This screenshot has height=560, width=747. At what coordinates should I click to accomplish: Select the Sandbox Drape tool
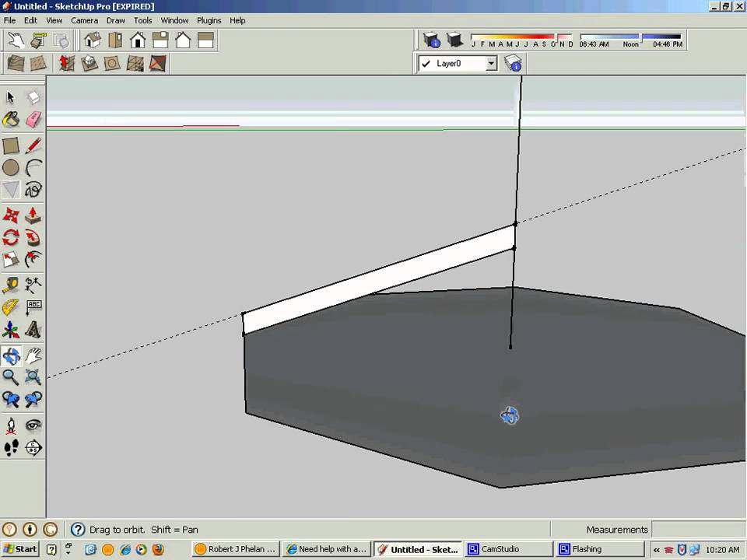112,63
